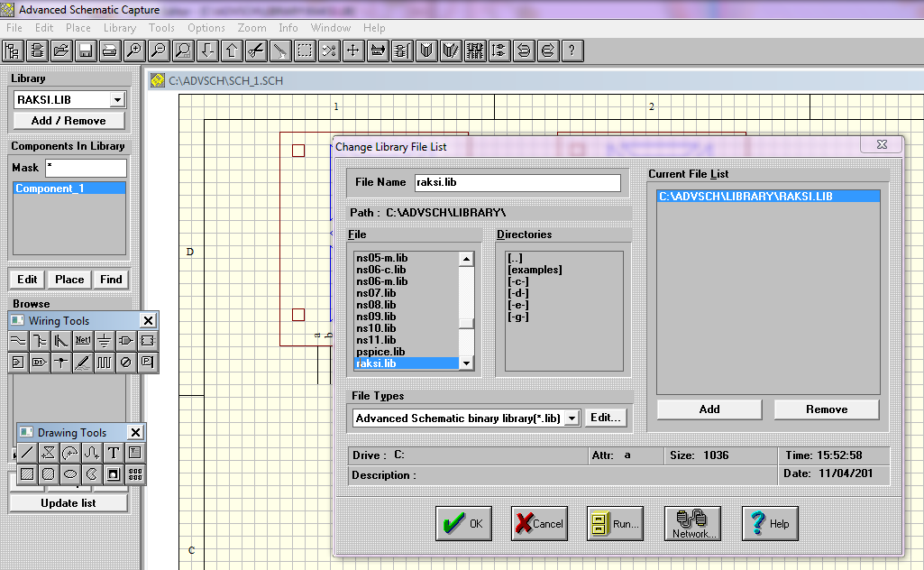This screenshot has height=570, width=924.
Task: Open the Options menu
Action: pyautogui.click(x=206, y=28)
